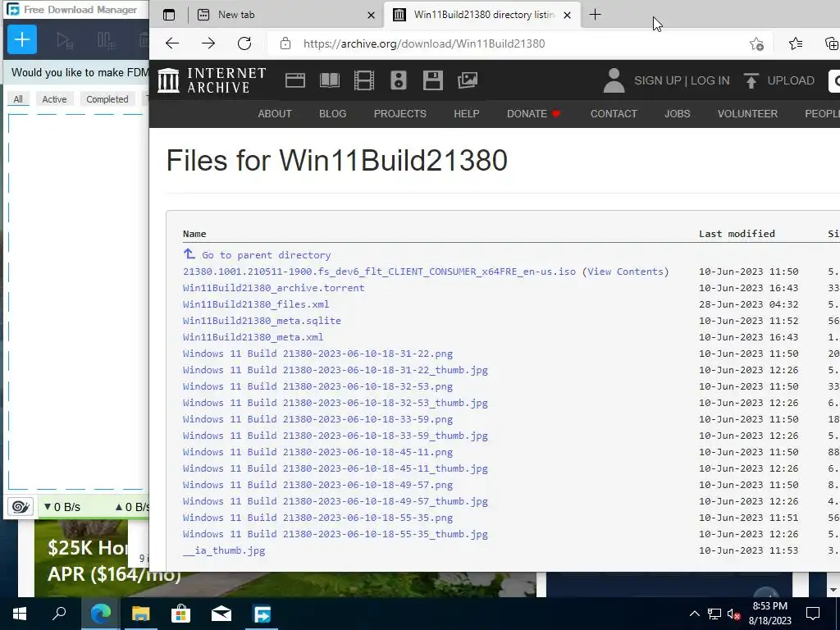Open the Favorites list icon

(796, 43)
